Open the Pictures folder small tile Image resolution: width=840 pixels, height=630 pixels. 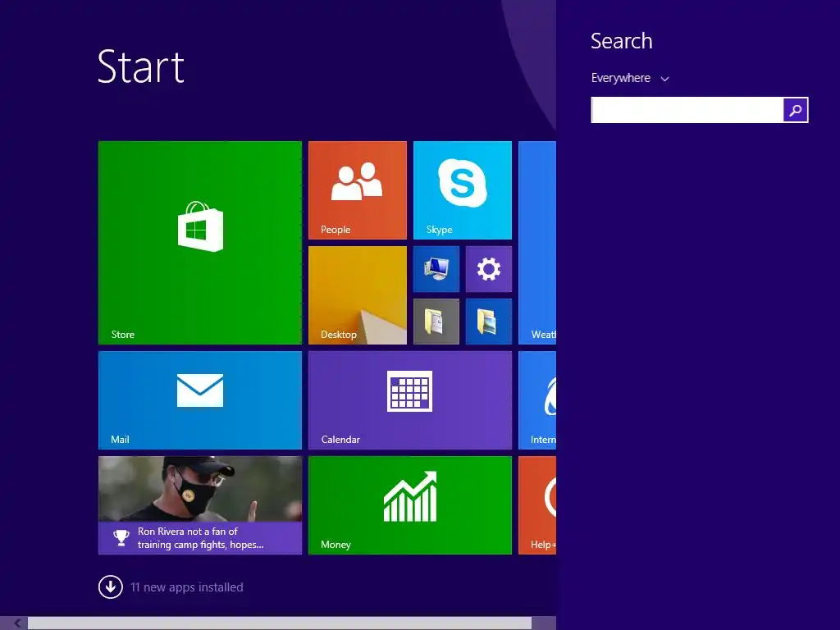click(489, 322)
